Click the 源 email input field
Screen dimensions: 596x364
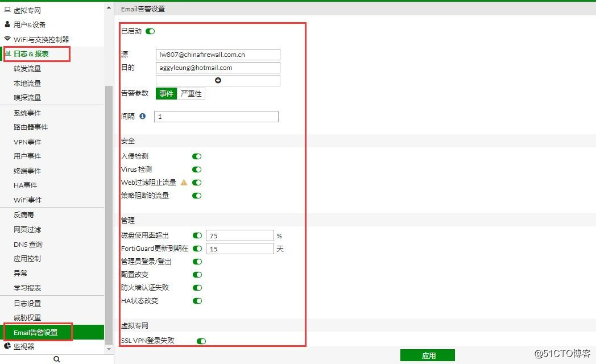click(218, 55)
